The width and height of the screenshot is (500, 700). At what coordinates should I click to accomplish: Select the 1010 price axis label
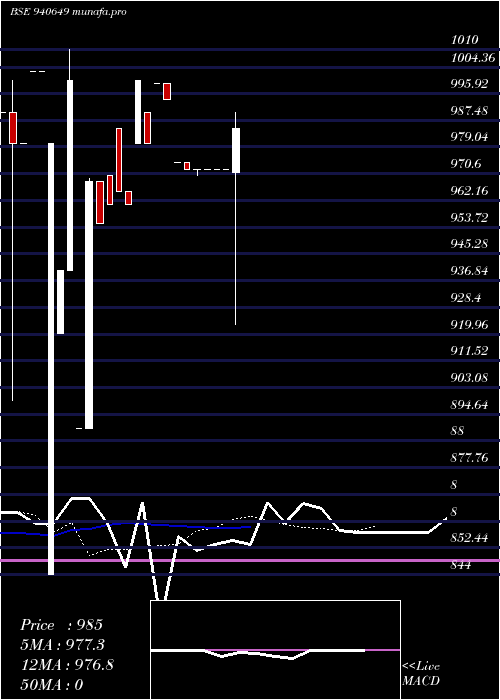point(465,40)
